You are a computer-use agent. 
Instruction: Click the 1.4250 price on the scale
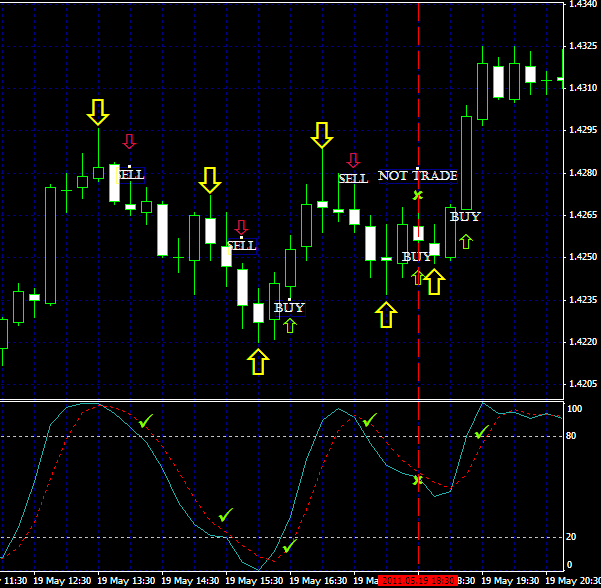click(x=583, y=257)
